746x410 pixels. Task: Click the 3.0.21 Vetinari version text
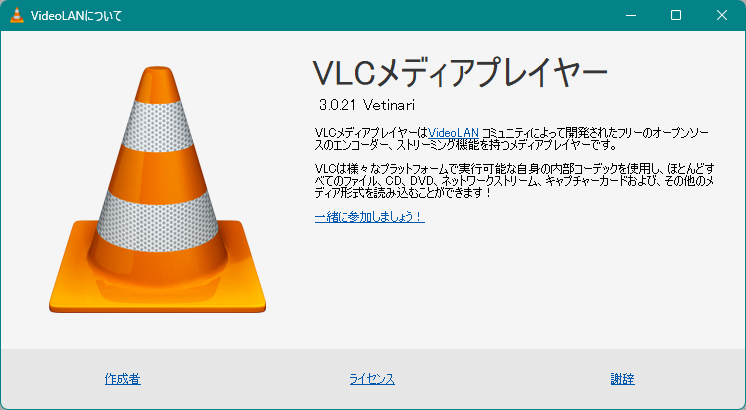coord(367,105)
